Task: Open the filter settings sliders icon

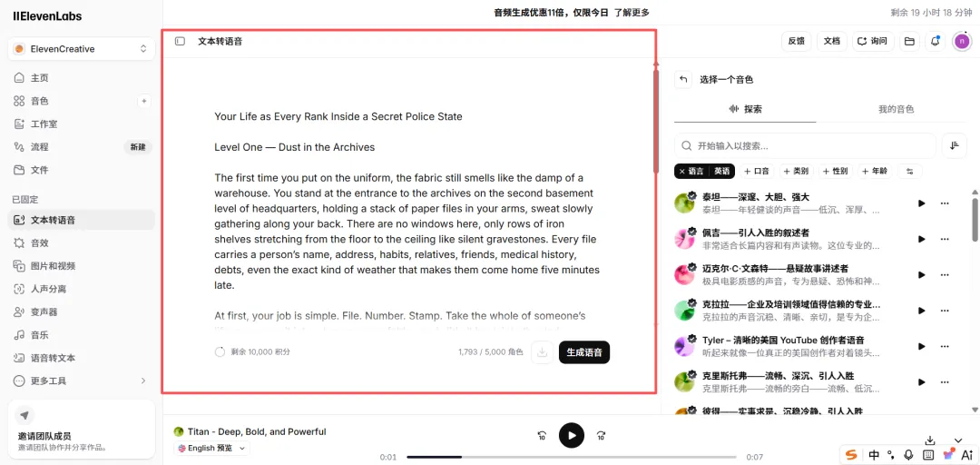Action: pos(909,171)
